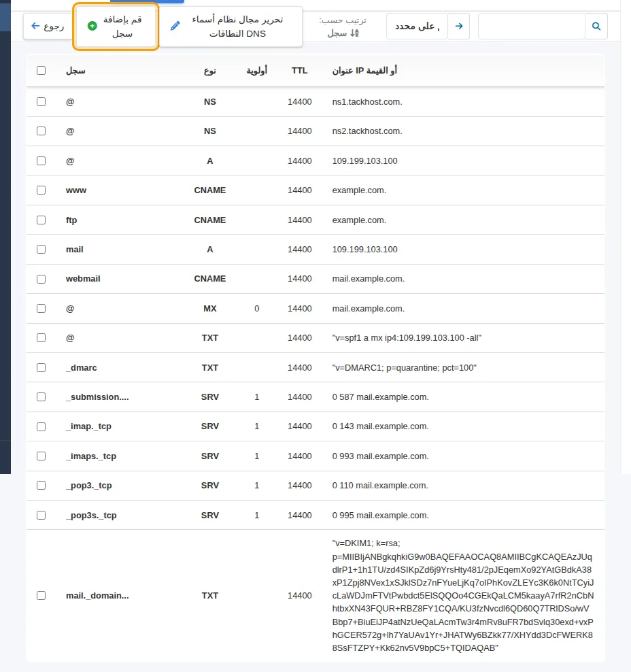Image resolution: width=631 pixels, height=672 pixels.
Task: Click the أولوية column header
Action: (256, 70)
